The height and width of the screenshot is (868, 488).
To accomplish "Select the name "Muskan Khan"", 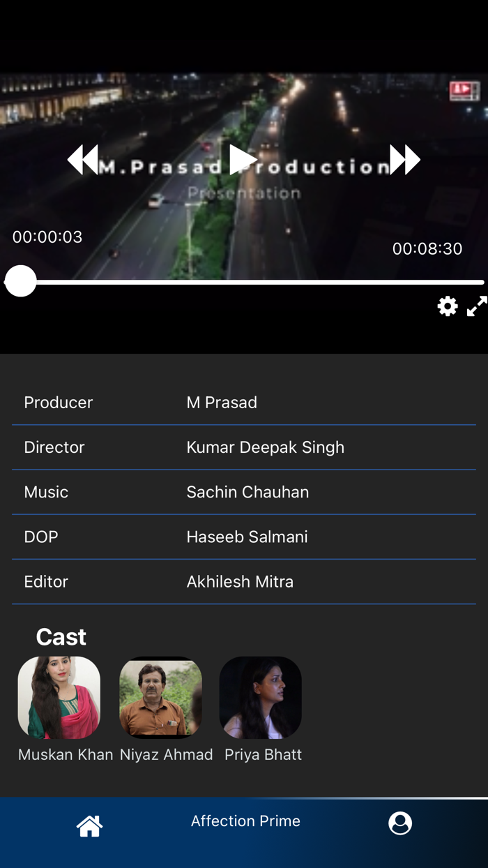I will 66,754.
